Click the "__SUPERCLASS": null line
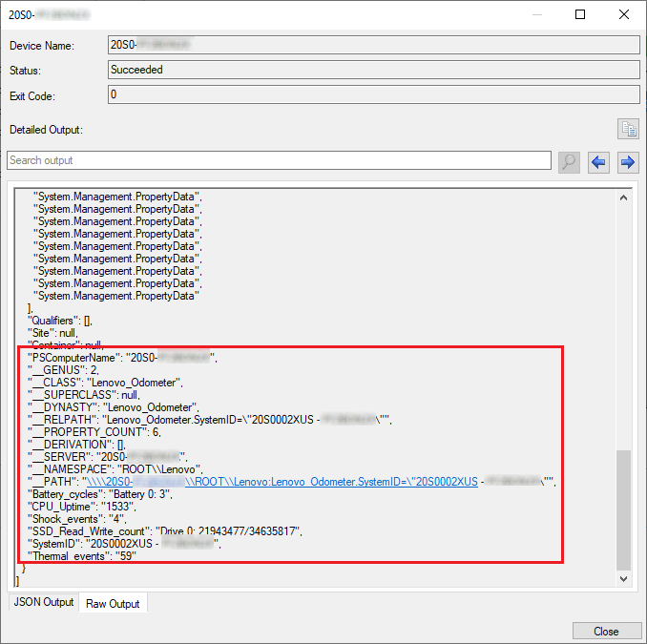Viewport: 647px width, 644px height. pos(84,395)
